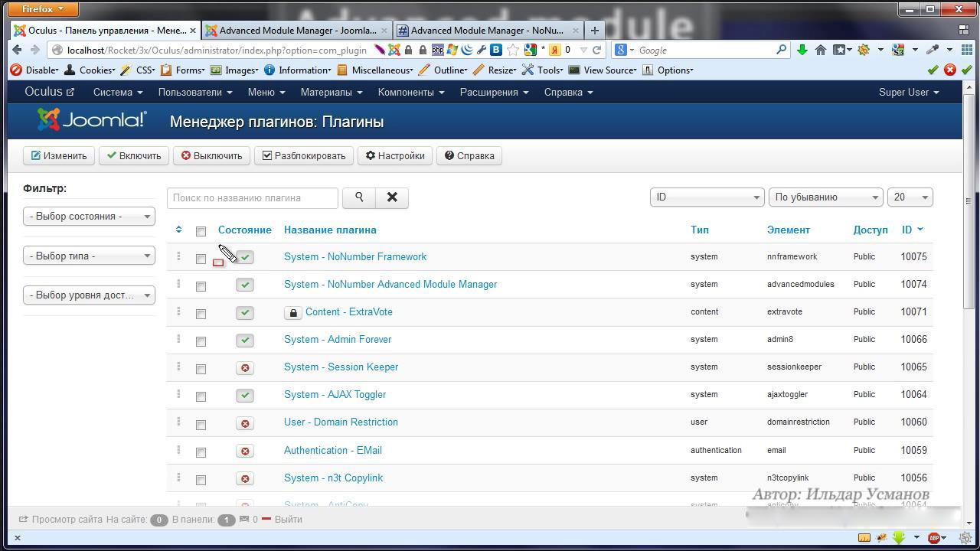
Task: Disable the System - NoNumber Framework plugin status
Action: (245, 257)
